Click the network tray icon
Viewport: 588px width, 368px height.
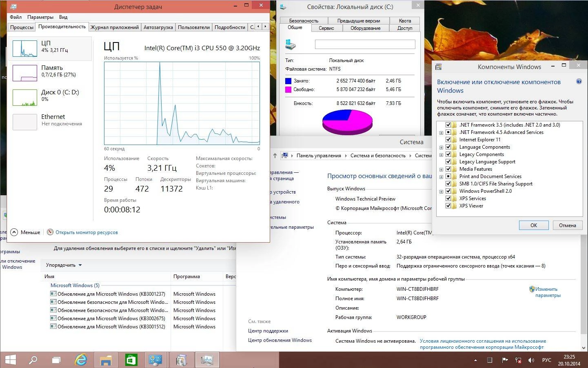pyautogui.click(x=518, y=360)
